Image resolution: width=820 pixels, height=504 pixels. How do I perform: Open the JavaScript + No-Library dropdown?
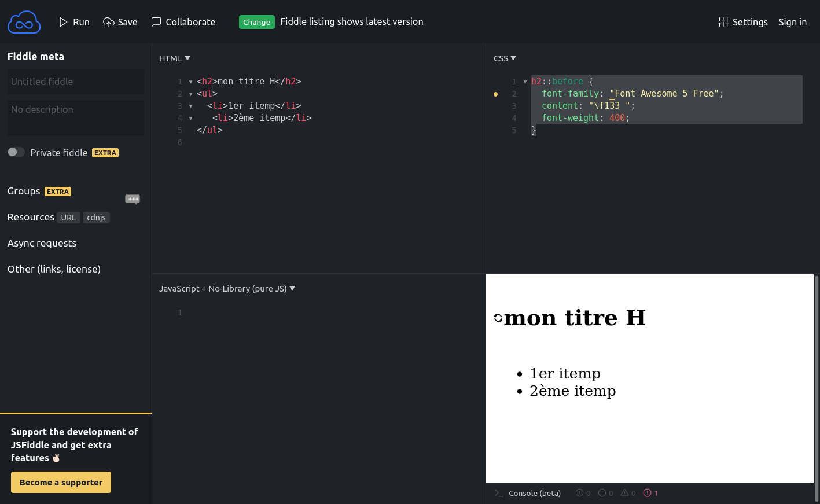227,289
